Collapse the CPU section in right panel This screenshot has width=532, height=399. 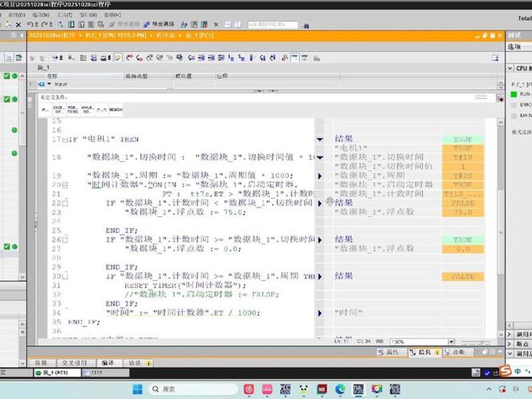click(509, 68)
